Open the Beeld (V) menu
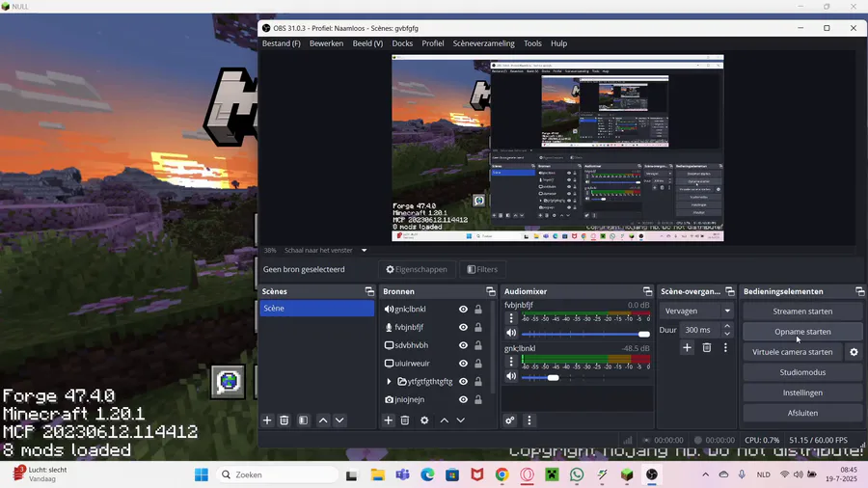 coord(367,43)
